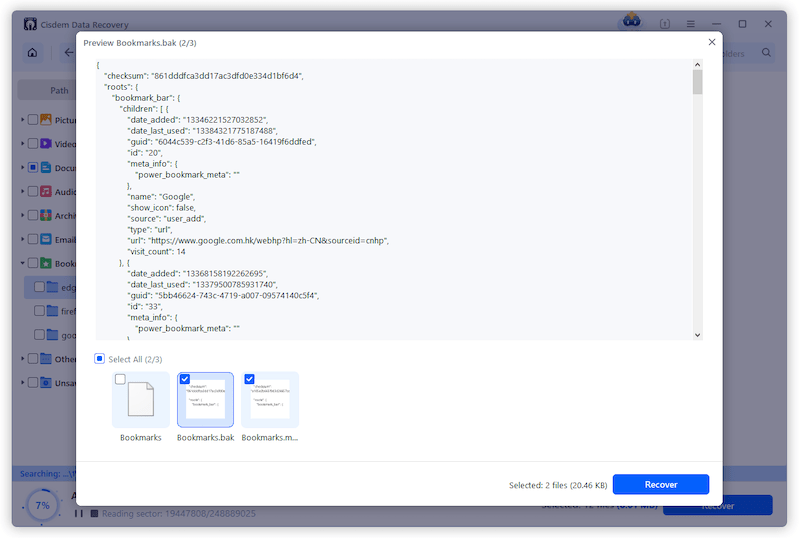The width and height of the screenshot is (800, 538).
Task: Click the Email category icon
Action: click(46, 239)
